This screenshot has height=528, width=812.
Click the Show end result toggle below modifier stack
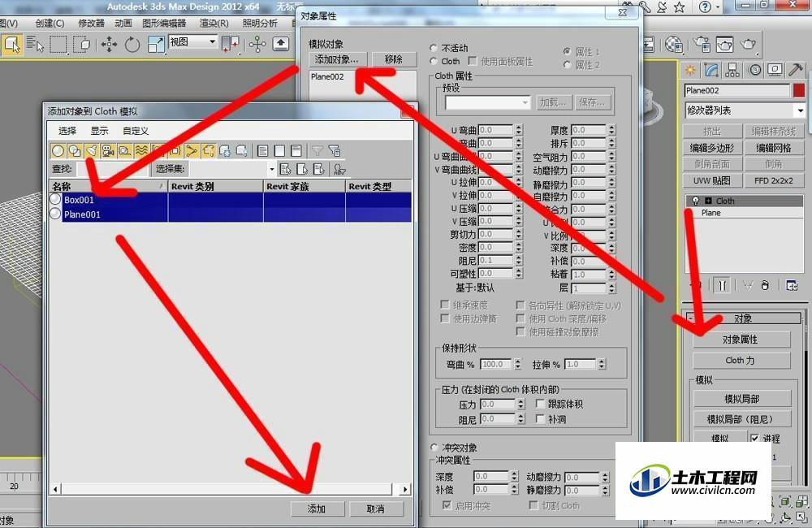tap(723, 285)
